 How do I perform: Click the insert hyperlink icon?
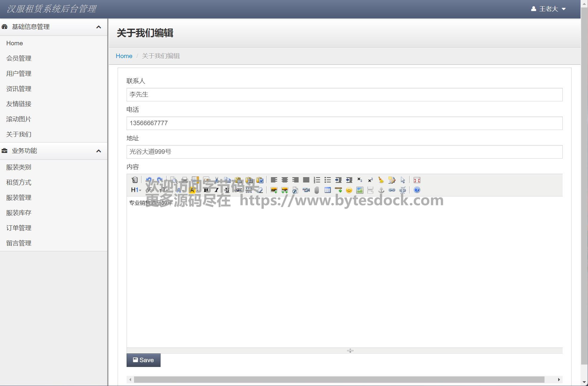392,190
